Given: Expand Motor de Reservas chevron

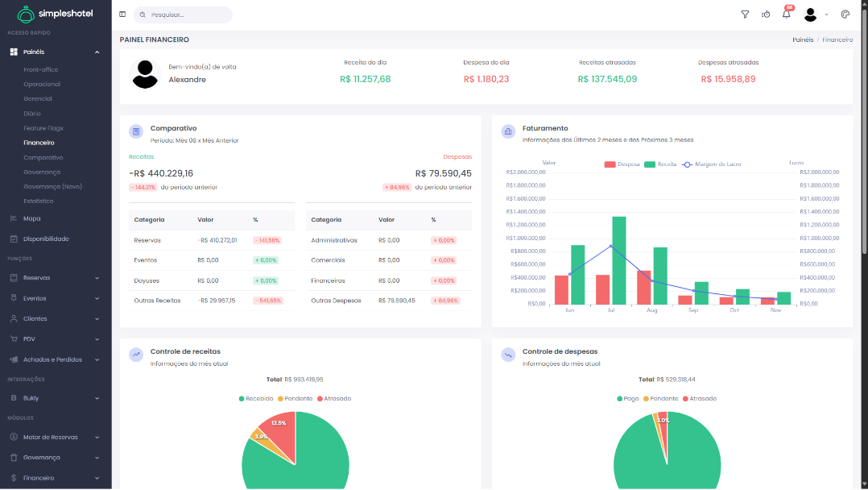Looking at the screenshot, I should click(x=97, y=438).
